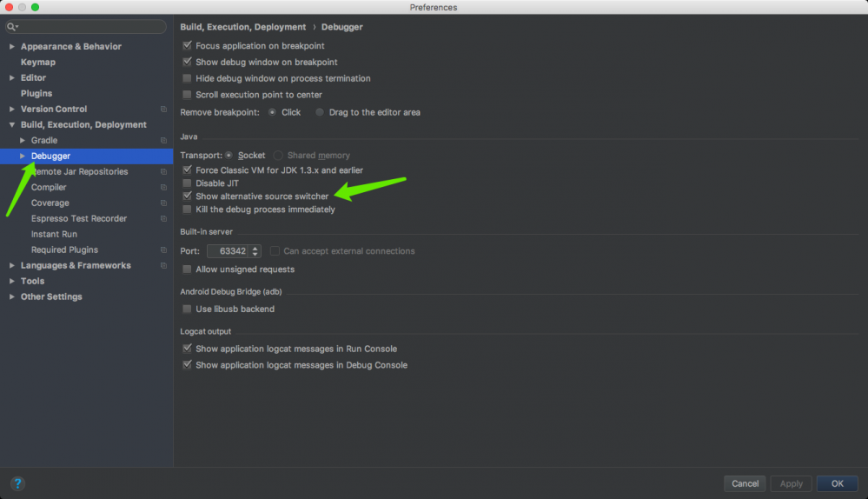
Task: Select Drag to the editor area option
Action: click(320, 112)
